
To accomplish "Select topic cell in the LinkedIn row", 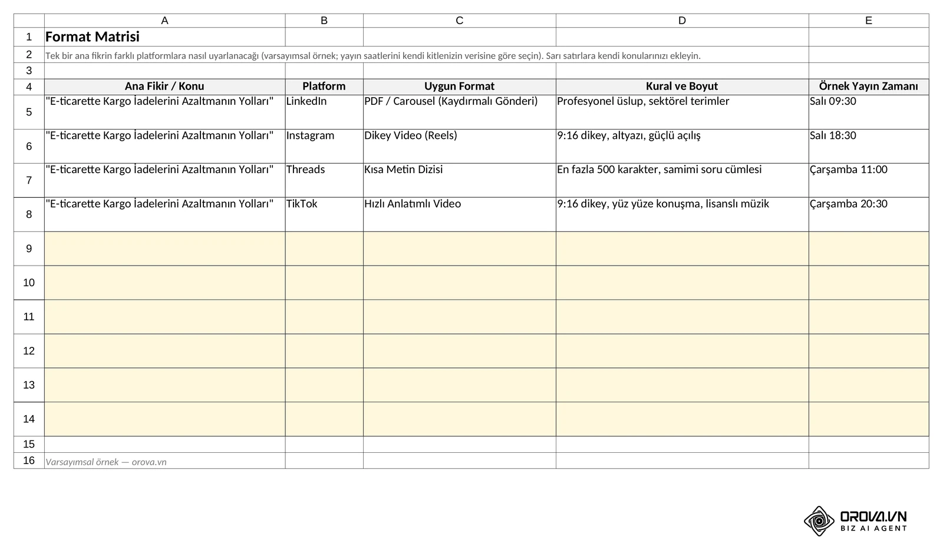I will click(x=164, y=112).
